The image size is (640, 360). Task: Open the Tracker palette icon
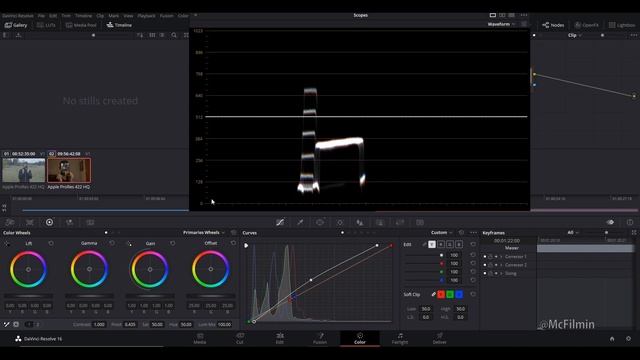pyautogui.click(x=340, y=222)
